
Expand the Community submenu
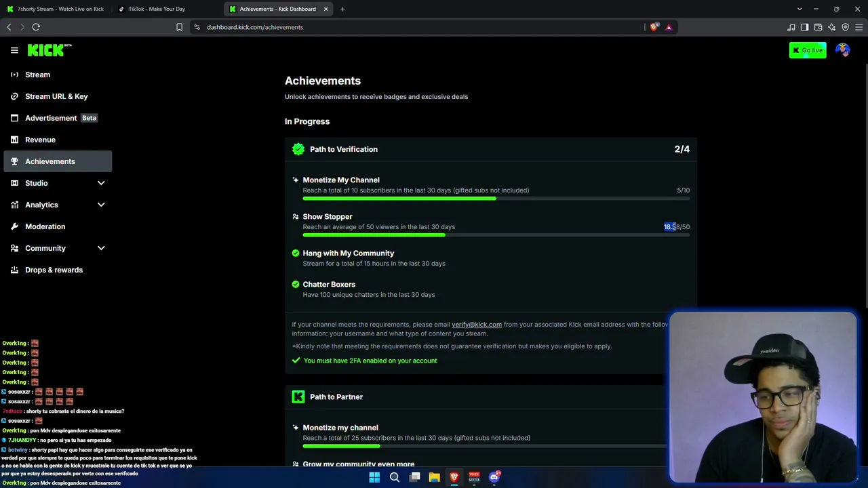[x=101, y=248]
